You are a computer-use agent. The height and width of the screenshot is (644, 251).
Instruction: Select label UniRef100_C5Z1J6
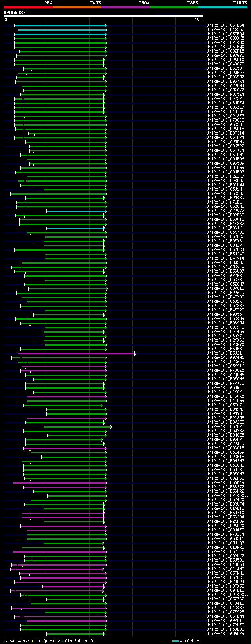[225, 552]
